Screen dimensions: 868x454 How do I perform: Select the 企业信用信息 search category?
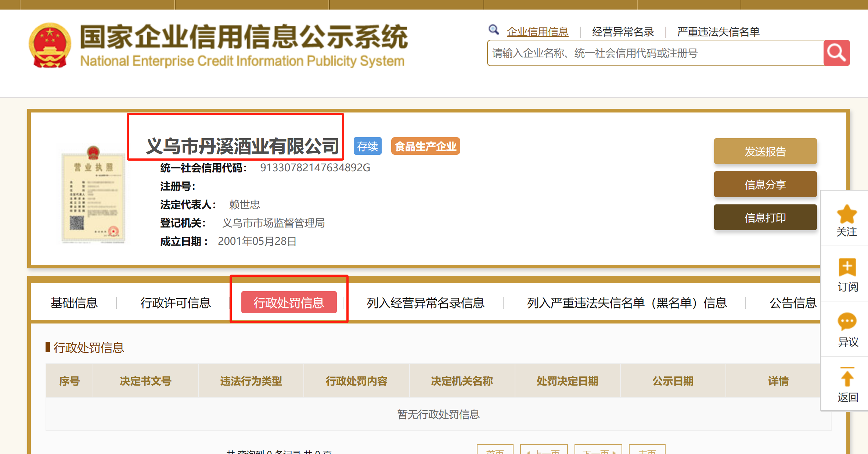(x=537, y=32)
